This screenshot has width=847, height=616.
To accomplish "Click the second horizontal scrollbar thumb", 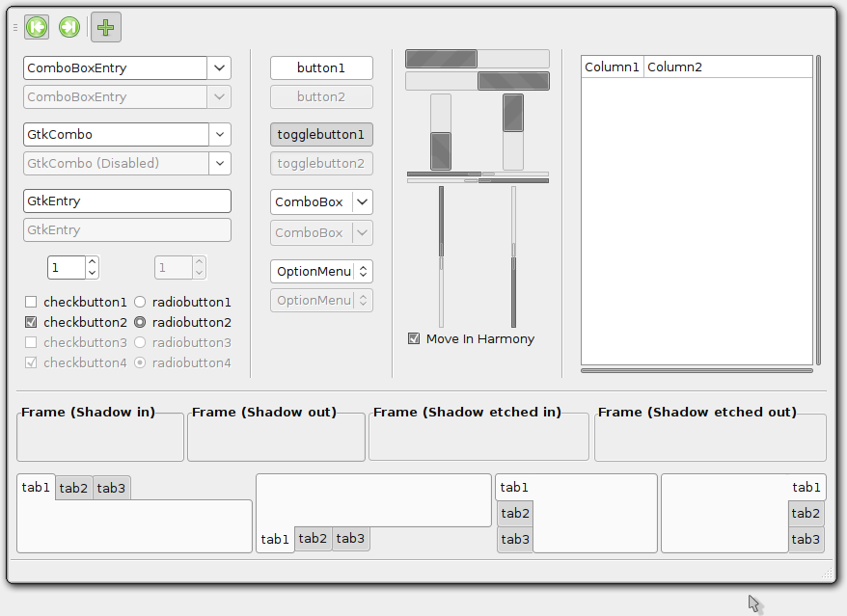I will [514, 81].
